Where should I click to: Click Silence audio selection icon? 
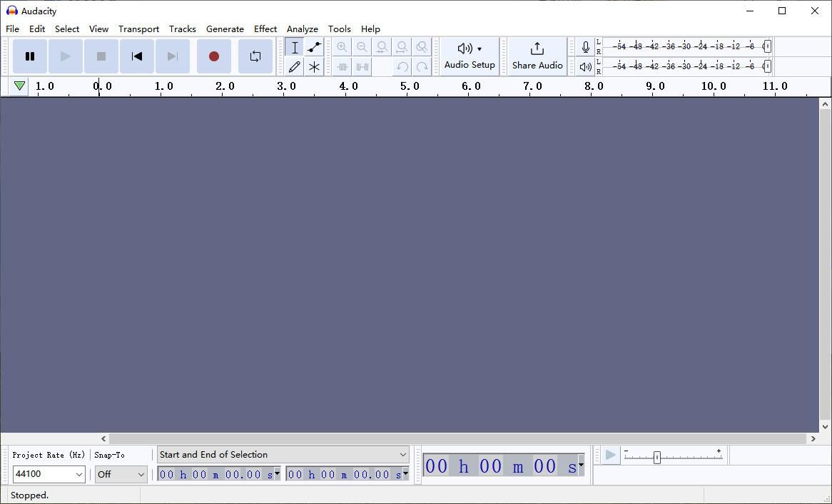click(x=362, y=67)
